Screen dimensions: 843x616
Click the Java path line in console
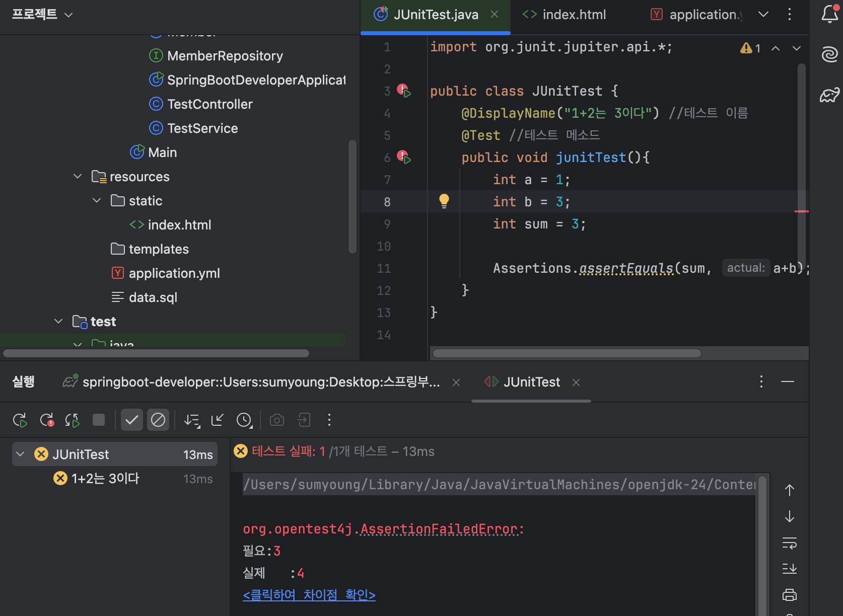(499, 484)
